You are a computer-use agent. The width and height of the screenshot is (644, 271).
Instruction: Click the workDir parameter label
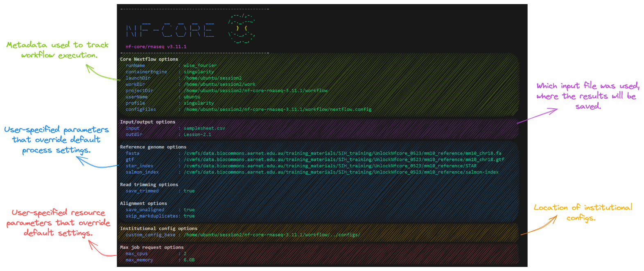tap(136, 84)
